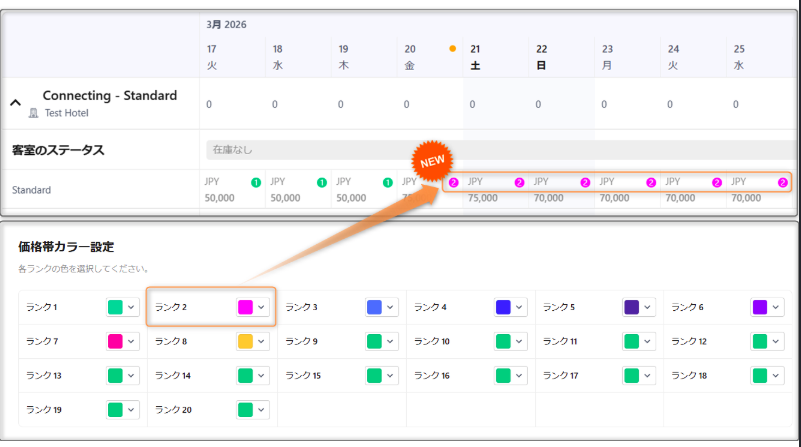The image size is (801, 447).
Task: Open ランク 8 color dropdown arrow
Action: tap(261, 341)
